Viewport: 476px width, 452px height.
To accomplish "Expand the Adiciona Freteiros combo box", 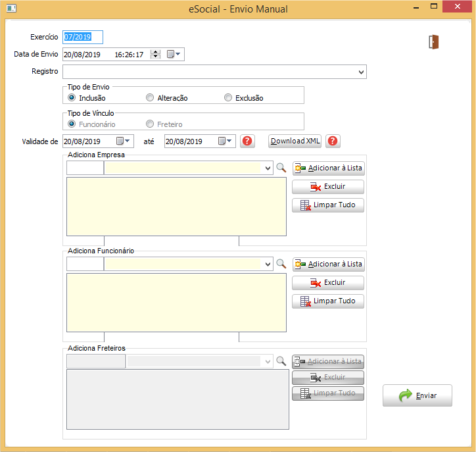I will 268,361.
